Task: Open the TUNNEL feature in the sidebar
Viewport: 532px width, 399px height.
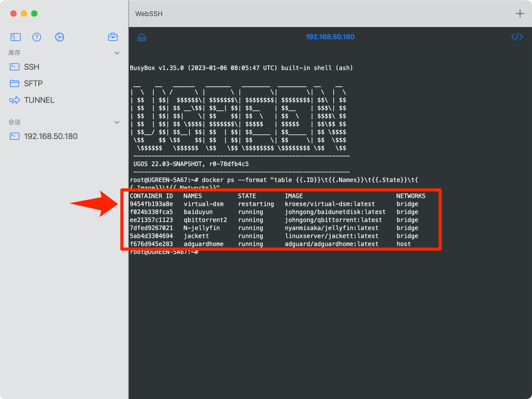Action: pyautogui.click(x=39, y=100)
